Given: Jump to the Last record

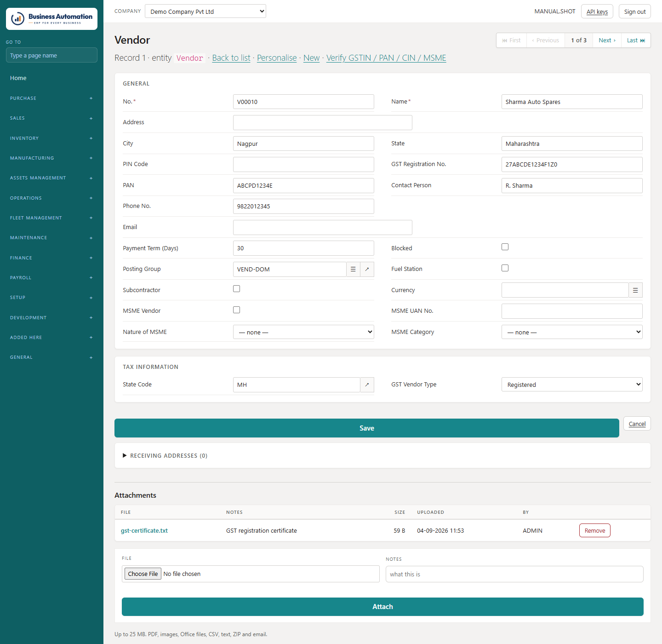Looking at the screenshot, I should (x=636, y=40).
